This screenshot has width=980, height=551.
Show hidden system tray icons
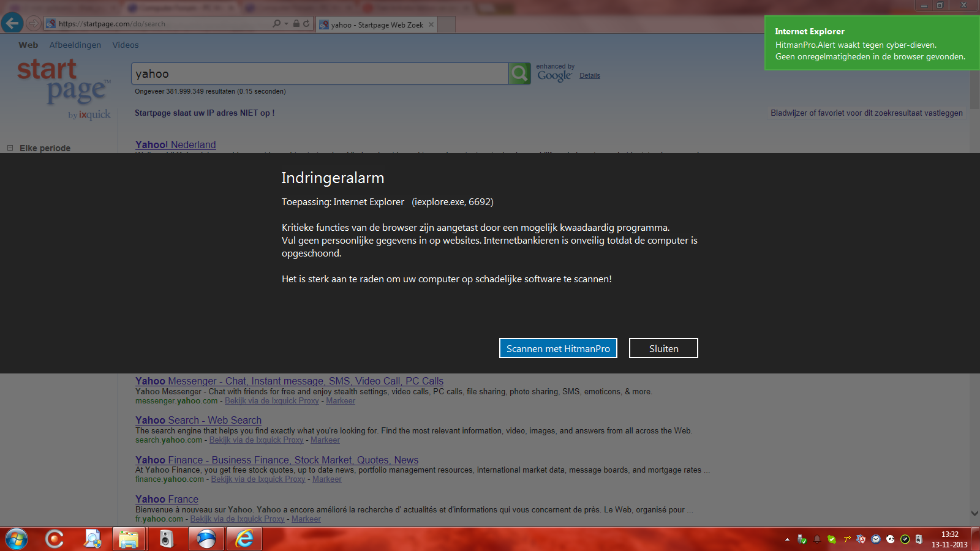[x=787, y=539]
